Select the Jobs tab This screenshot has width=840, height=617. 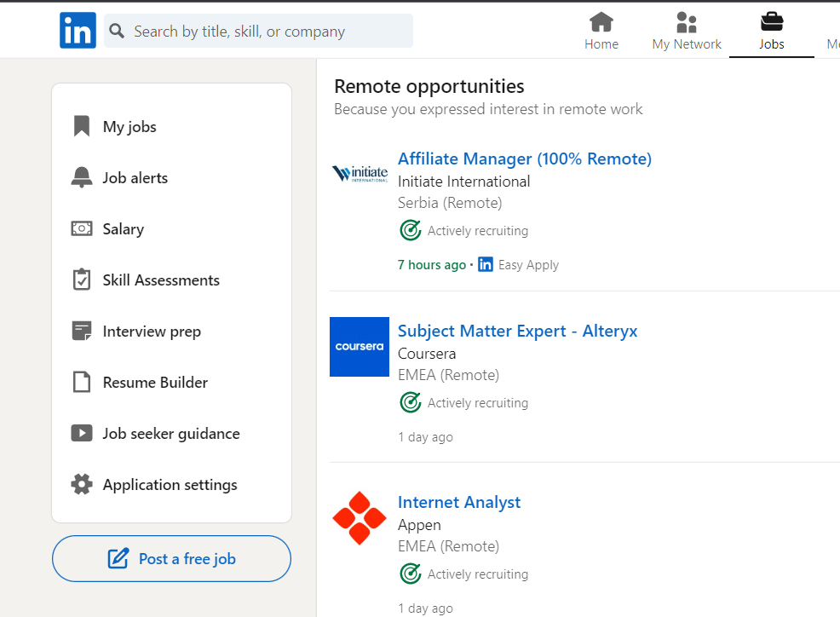click(772, 32)
